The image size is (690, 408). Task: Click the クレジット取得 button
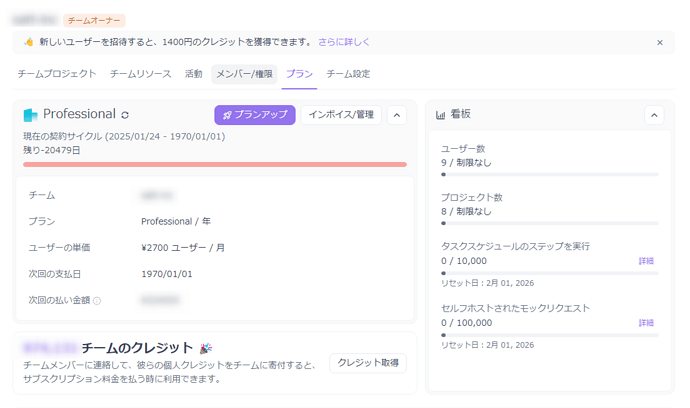tap(368, 363)
